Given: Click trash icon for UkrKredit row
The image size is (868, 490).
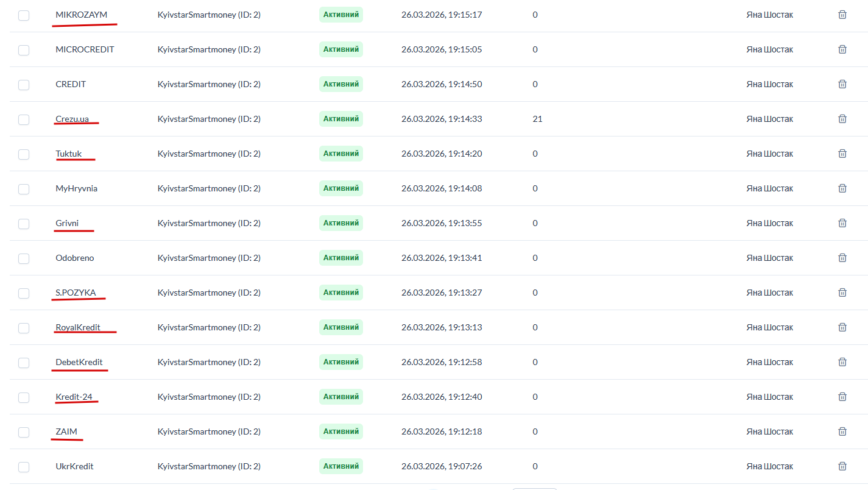Looking at the screenshot, I should [x=842, y=466].
